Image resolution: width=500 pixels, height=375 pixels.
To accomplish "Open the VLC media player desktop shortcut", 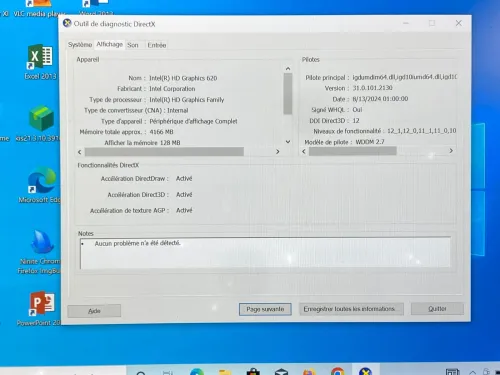I will click(39, 9).
